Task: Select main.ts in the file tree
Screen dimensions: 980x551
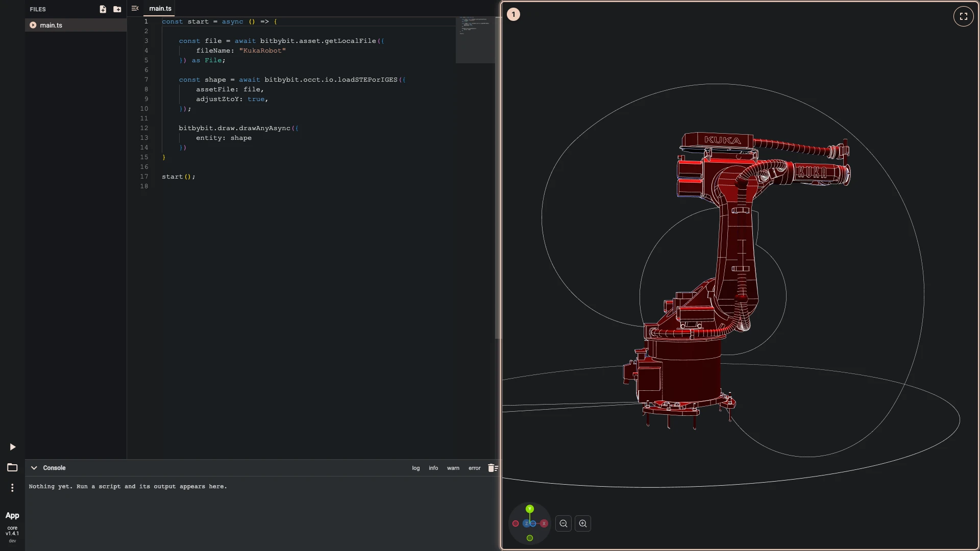Action: click(76, 25)
